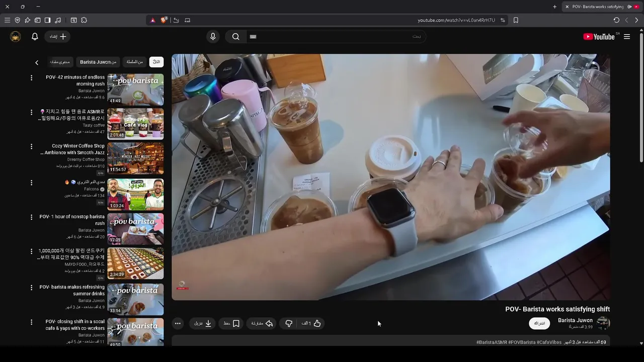
Task: Select the 'محتوى مشابه' filter chip
Action: point(60,62)
